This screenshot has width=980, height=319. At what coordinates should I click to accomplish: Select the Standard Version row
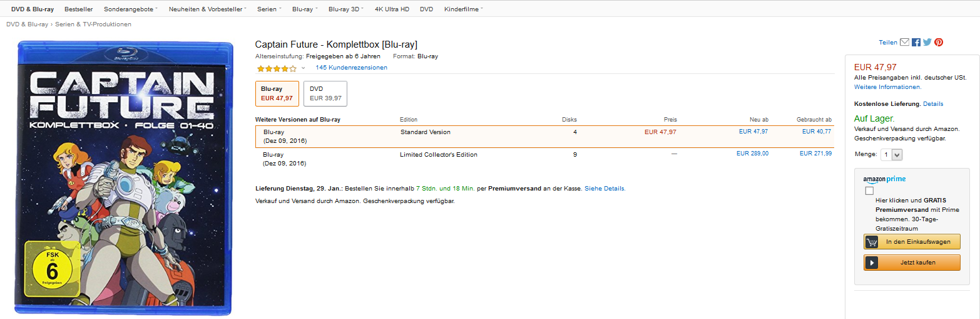point(544,137)
